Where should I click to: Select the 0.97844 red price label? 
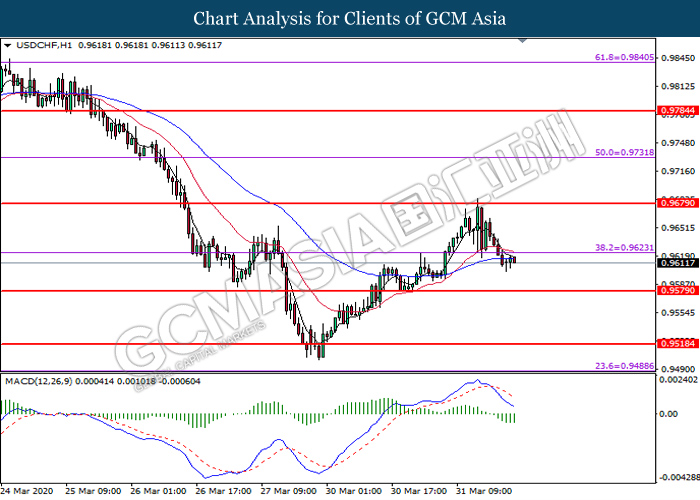(678, 110)
